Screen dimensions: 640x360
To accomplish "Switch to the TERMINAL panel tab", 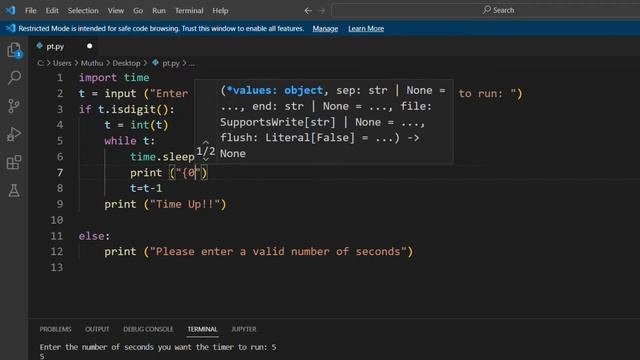I will click(x=202, y=329).
